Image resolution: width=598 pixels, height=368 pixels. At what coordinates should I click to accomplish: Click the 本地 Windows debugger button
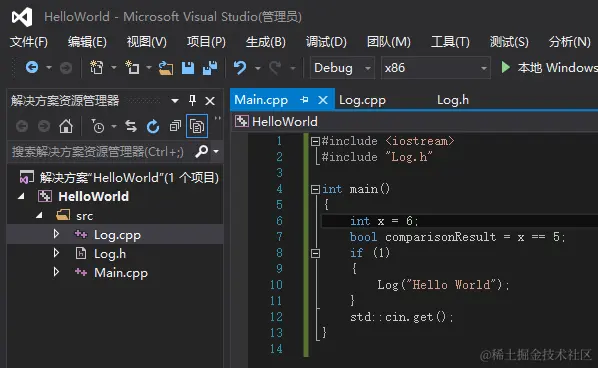(549, 68)
